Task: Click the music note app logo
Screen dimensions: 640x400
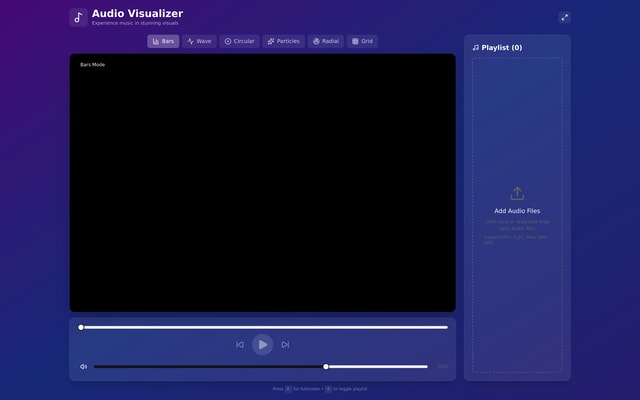Action: (78, 17)
